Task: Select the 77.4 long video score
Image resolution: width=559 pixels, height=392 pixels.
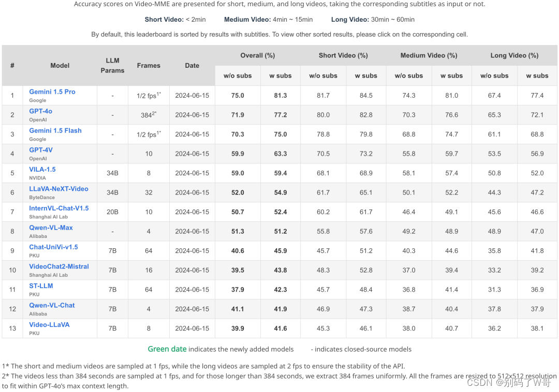Action: (537, 96)
